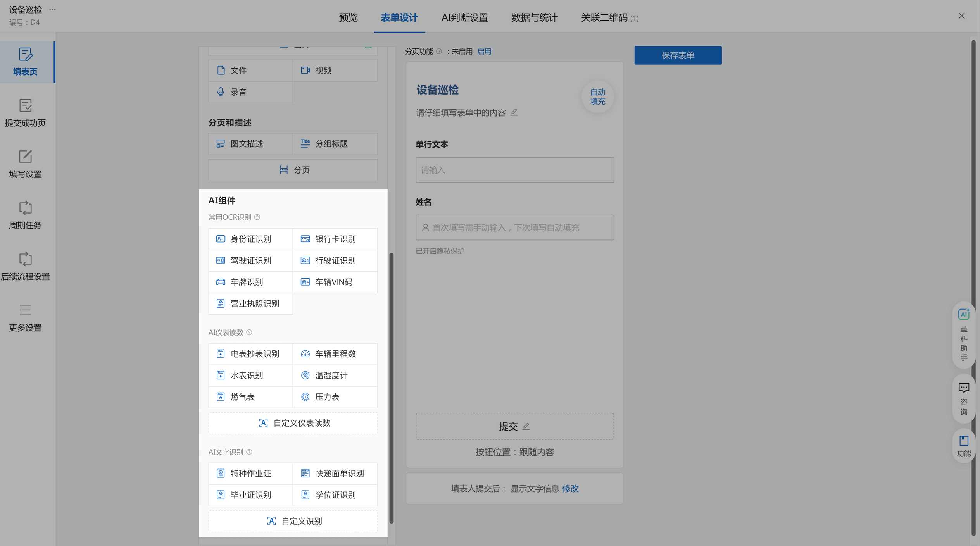Image resolution: width=980 pixels, height=546 pixels.
Task: Enable the 分页功能 via 启用 link
Action: [x=484, y=52]
